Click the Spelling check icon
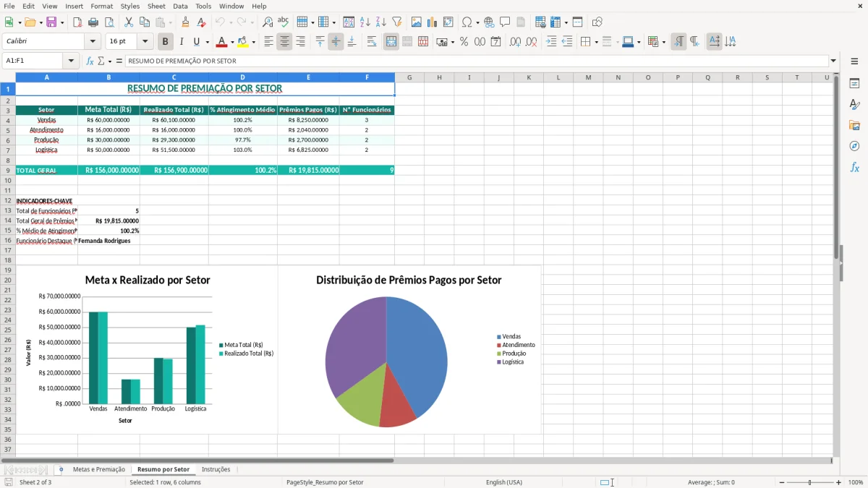Image resolution: width=868 pixels, height=488 pixels. 284,22
